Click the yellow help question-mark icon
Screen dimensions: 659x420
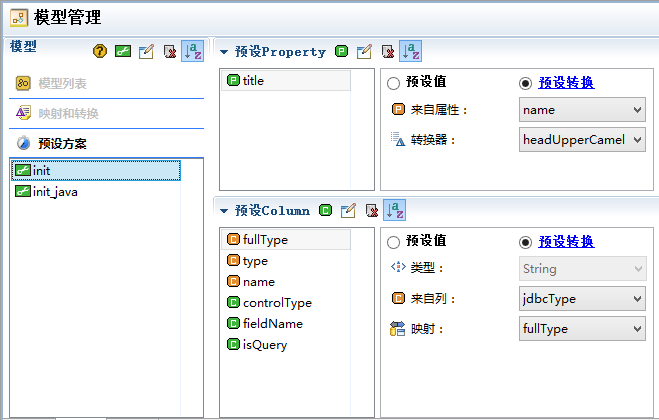[100, 51]
